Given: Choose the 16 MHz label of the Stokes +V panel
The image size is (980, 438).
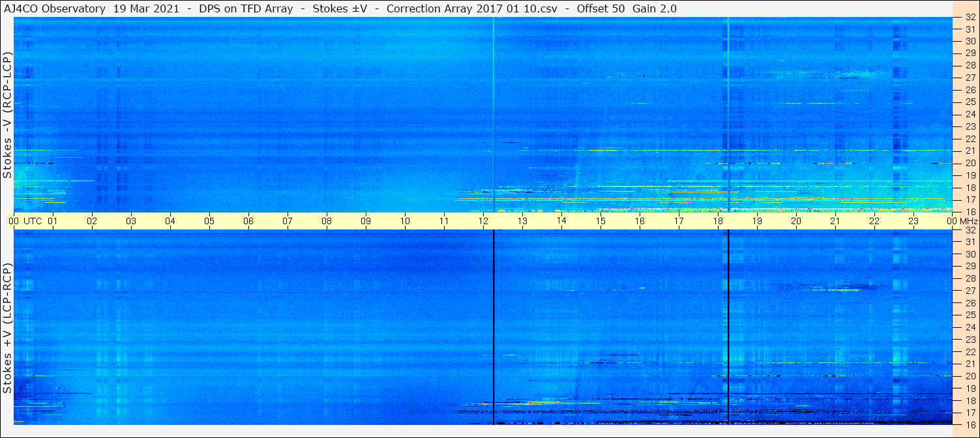Looking at the screenshot, I should [970, 424].
